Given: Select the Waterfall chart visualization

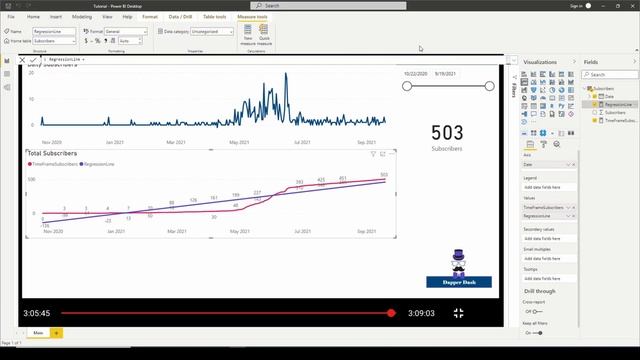Looking at the screenshot, I should (524, 90).
